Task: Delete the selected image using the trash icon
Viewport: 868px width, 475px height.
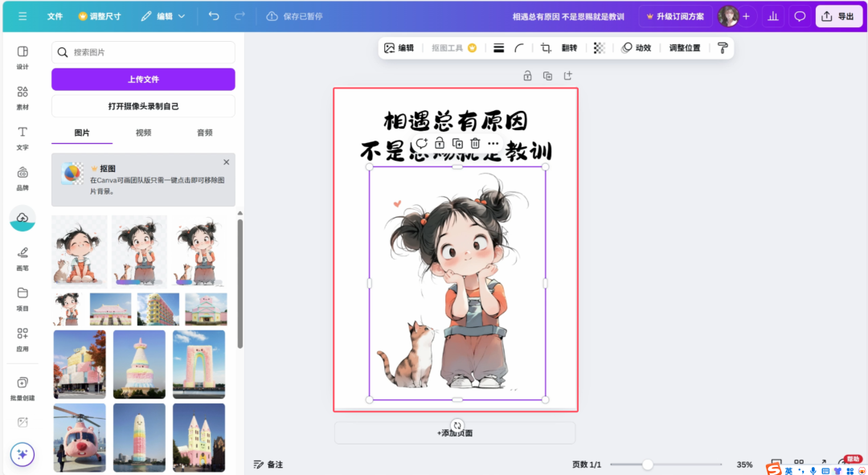Action: click(x=475, y=143)
